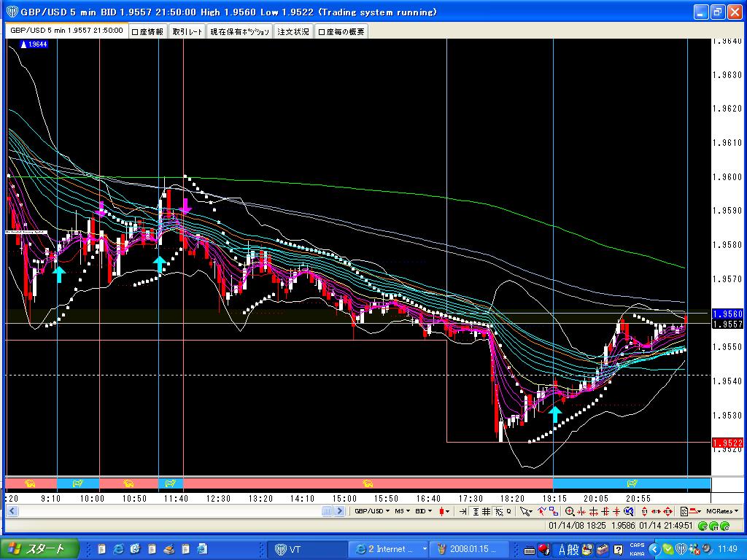Click the 01/14/08 18:25 status bar text
Viewport: 747px width, 560px height.
(x=577, y=526)
